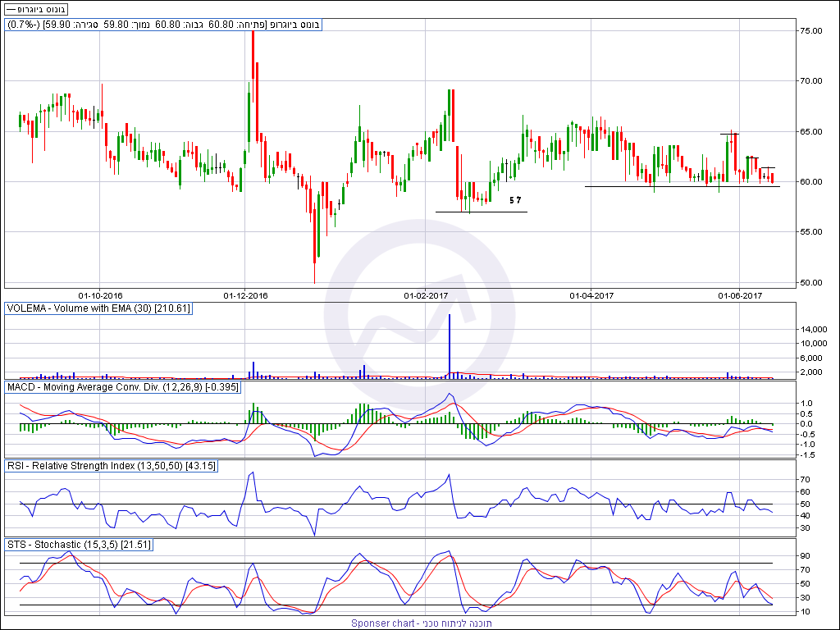840x630 pixels.
Task: Click the "57" support annotation on the chart
Action: [515, 201]
